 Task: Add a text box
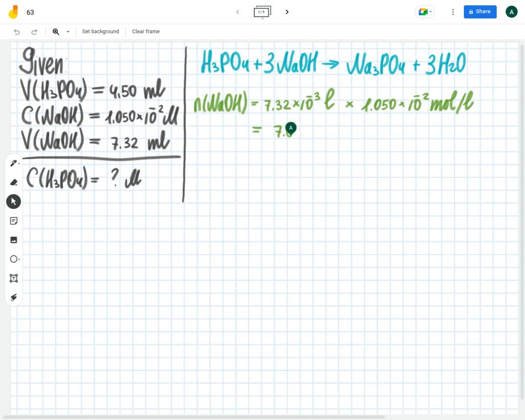click(13, 278)
